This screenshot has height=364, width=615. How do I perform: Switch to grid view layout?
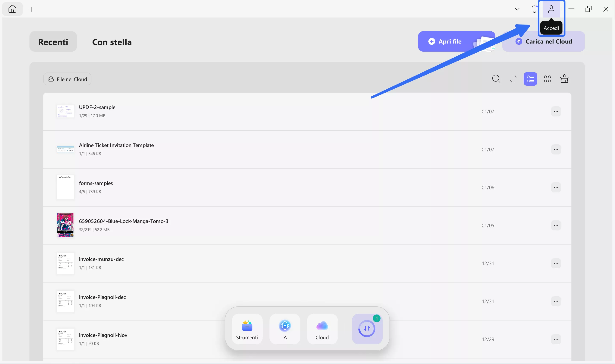(x=547, y=79)
